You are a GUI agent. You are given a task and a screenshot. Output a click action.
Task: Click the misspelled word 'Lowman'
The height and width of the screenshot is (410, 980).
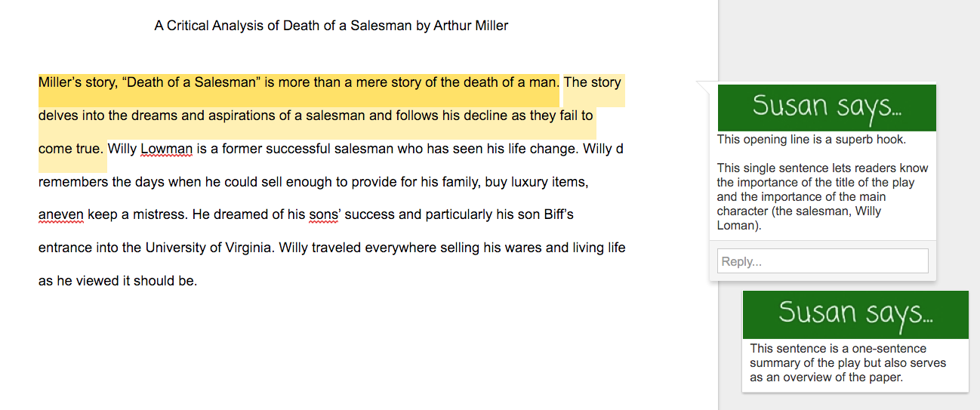tap(166, 149)
